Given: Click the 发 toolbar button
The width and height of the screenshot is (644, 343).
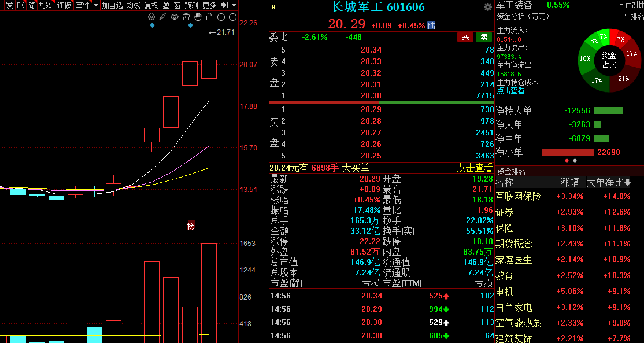Looking at the screenshot, I should 9,5.
